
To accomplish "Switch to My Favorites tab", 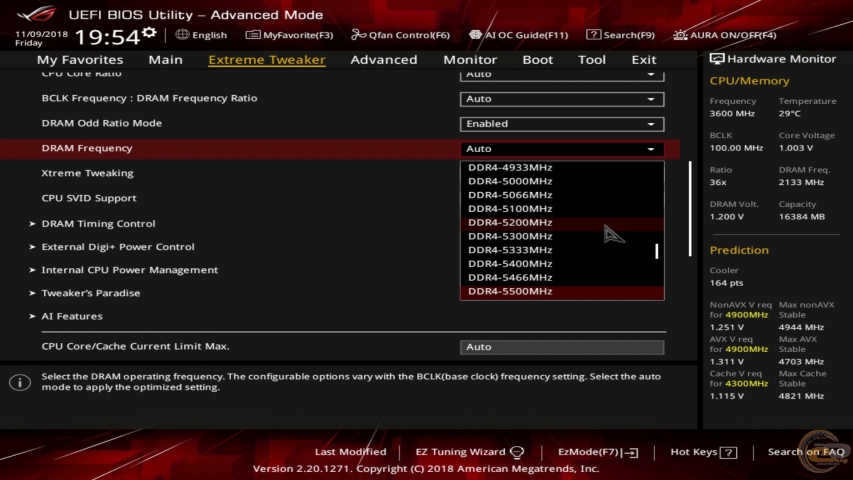I will [x=80, y=59].
